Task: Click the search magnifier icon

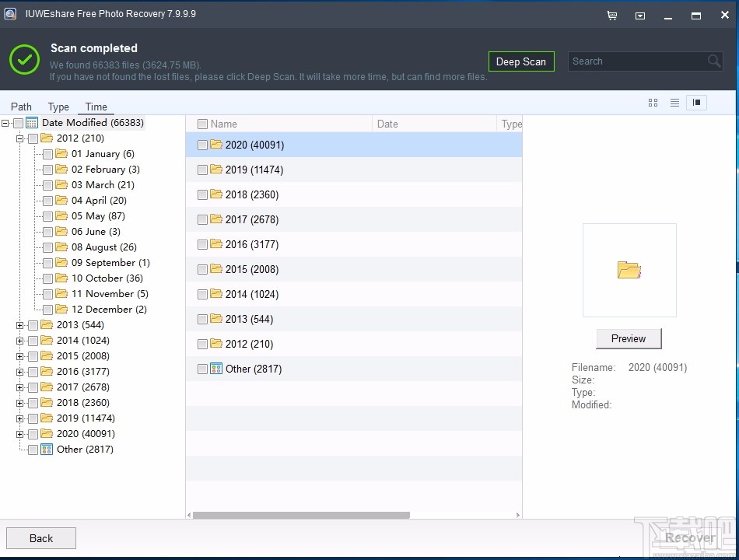Action: 714,61
